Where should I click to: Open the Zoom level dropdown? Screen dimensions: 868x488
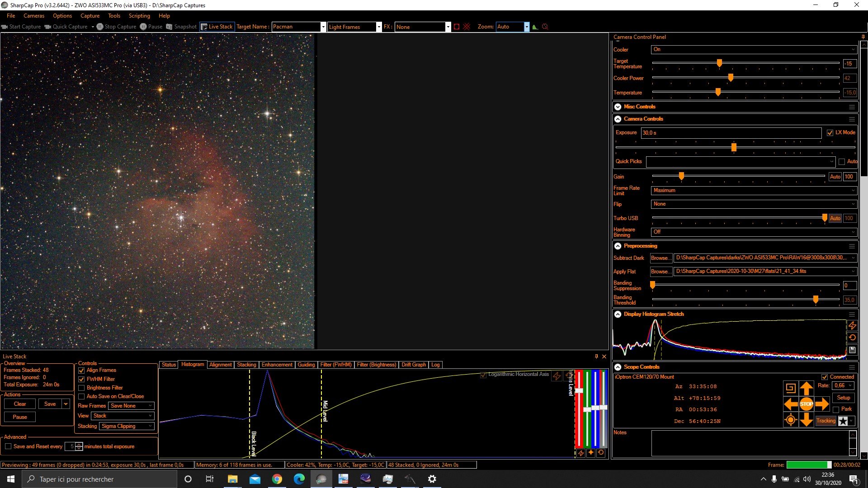tap(512, 27)
